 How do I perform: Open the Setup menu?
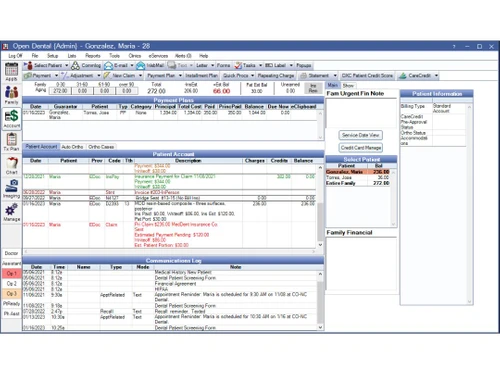coord(53,56)
